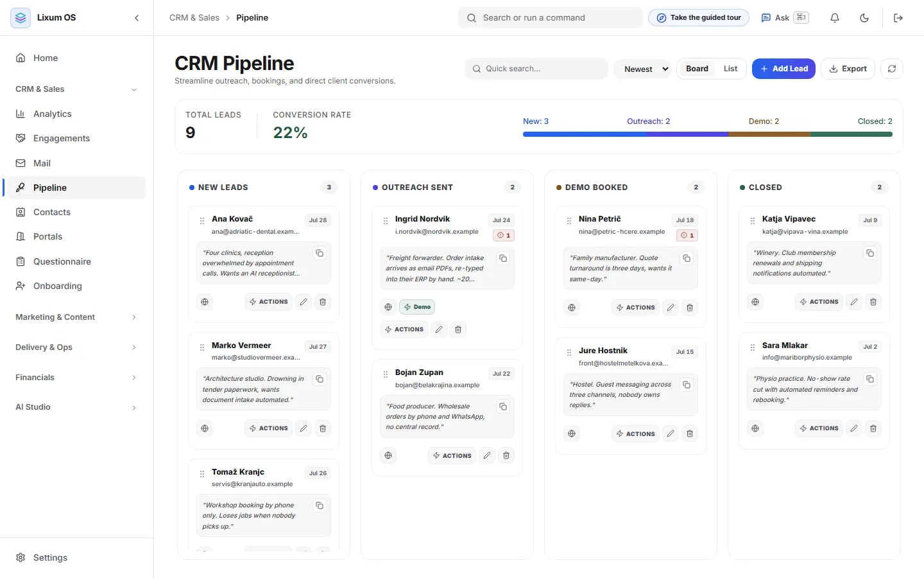924x578 pixels.
Task: Open globe icon on Marko Vermeer card
Action: 205,428
